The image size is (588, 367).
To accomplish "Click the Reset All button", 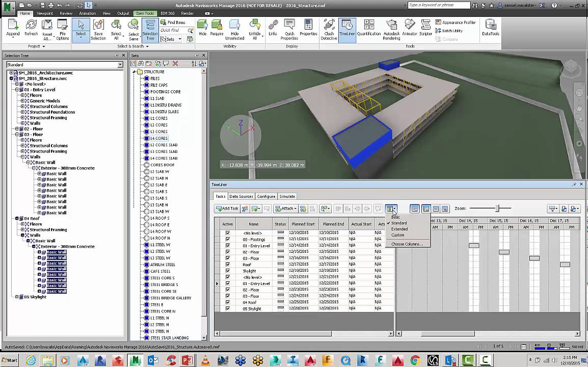I will 47,30.
